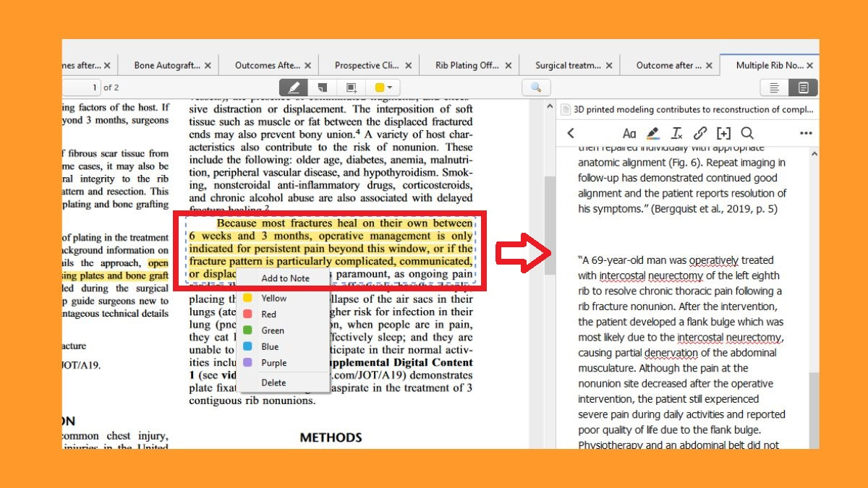868x488 pixels.
Task: Close the Multiple Rib No... tab
Action: pos(810,65)
